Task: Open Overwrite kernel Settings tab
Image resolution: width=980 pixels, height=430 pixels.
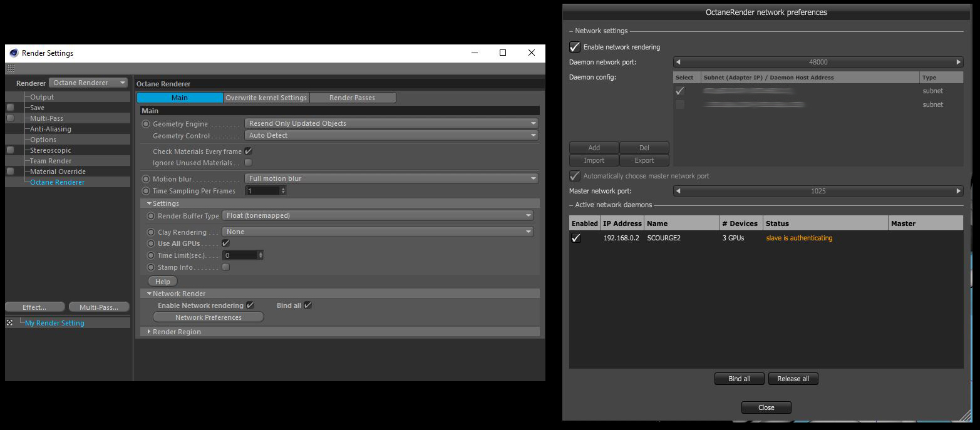Action: pyautogui.click(x=266, y=98)
